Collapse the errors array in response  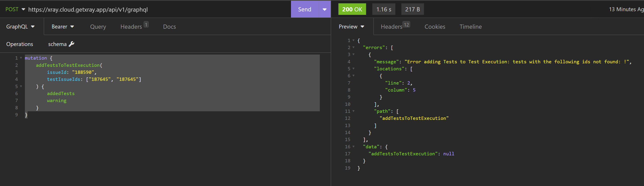tap(353, 47)
